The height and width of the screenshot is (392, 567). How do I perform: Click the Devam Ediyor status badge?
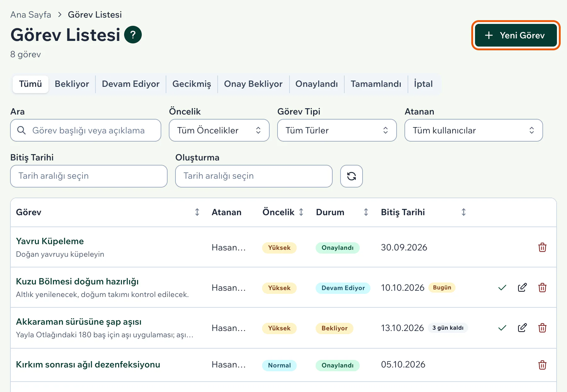point(343,288)
